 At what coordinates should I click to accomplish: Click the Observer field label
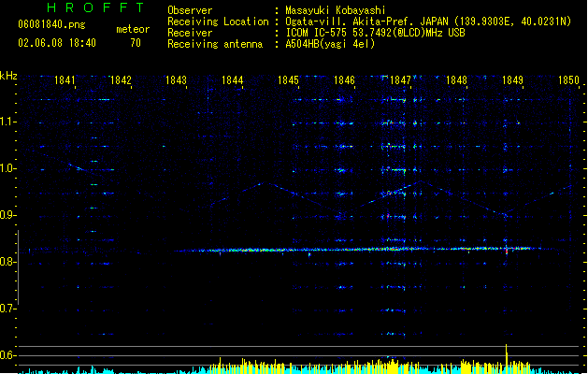point(190,10)
